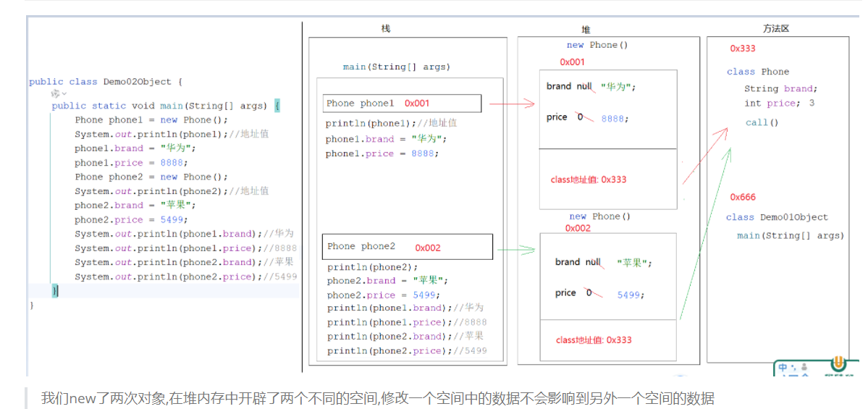868x409 pixels.
Task: Click the gray user icon in IME bar
Action: [803, 367]
